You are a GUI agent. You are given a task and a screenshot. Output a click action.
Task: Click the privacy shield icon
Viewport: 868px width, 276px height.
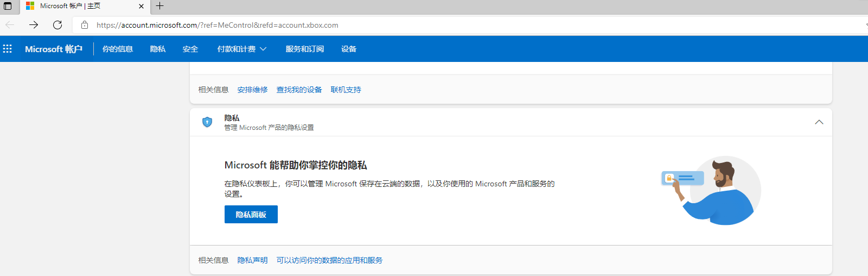click(207, 122)
